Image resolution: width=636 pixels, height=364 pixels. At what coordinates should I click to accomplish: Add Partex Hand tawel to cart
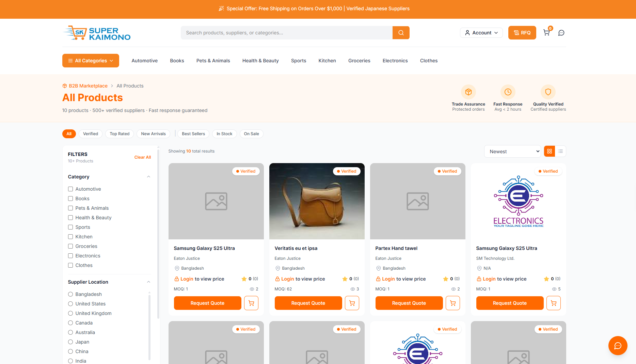(453, 303)
